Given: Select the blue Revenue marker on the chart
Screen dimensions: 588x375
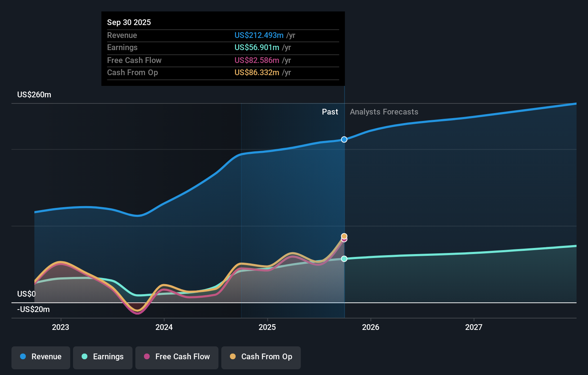Looking at the screenshot, I should (344, 140).
